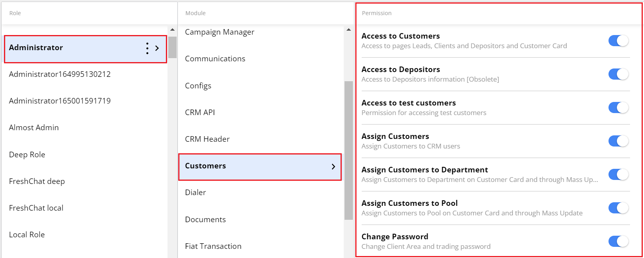The height and width of the screenshot is (258, 644).
Task: Disable the Change Password permission
Action: click(618, 241)
